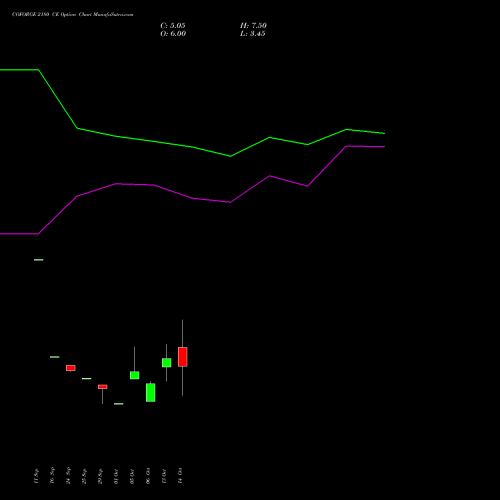Select the high value H: 7.50
Screen dimensions: 500x500
click(x=253, y=26)
